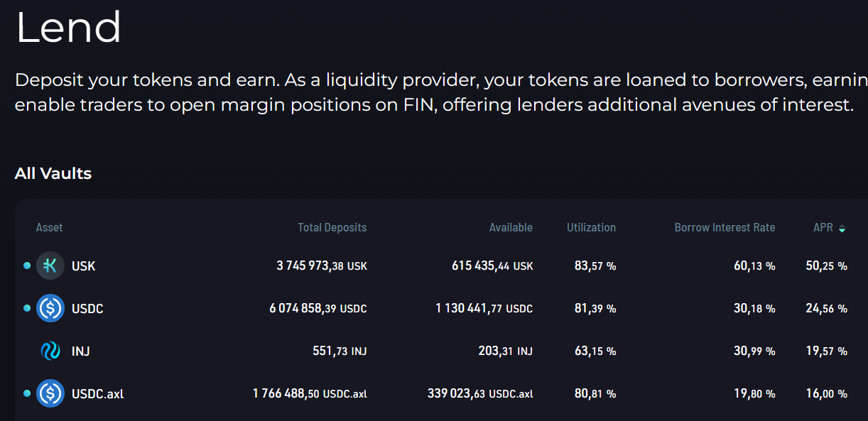Sort by Total Deposits column header

332,228
